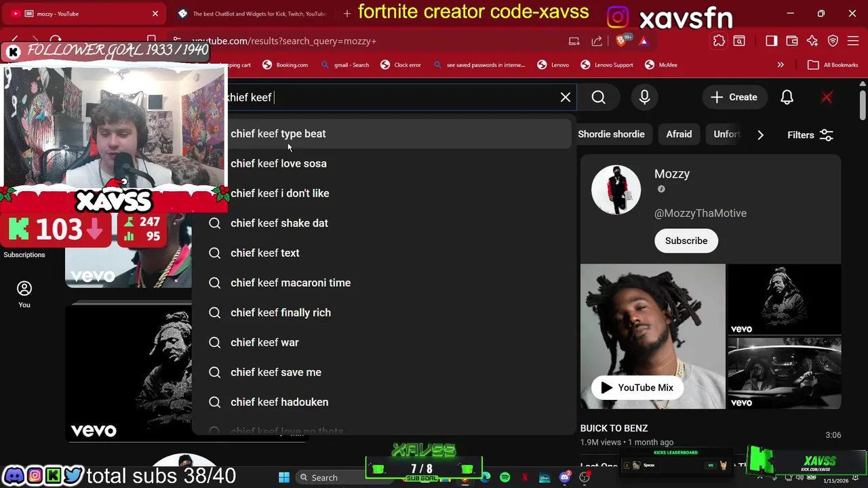The height and width of the screenshot is (488, 868).
Task: Open Leo AI sparkle icon
Action: (x=812, y=41)
